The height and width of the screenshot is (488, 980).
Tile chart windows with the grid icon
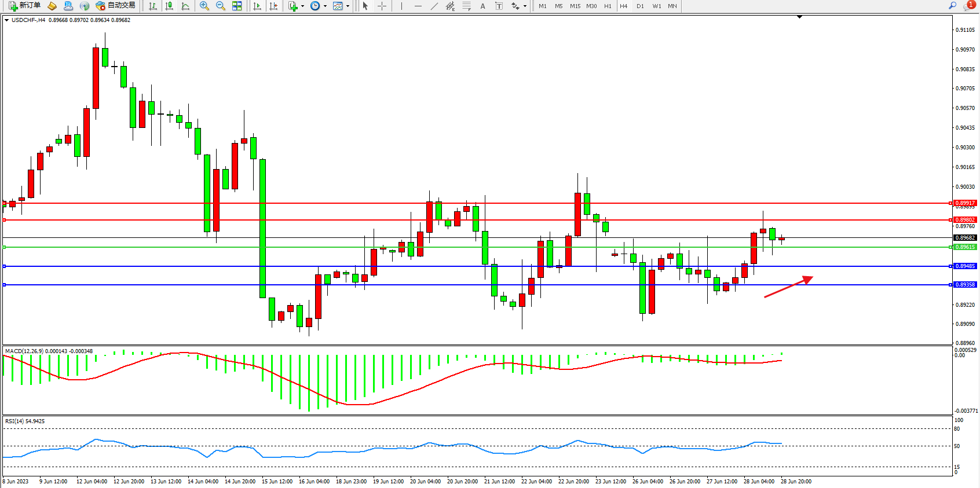(x=237, y=6)
